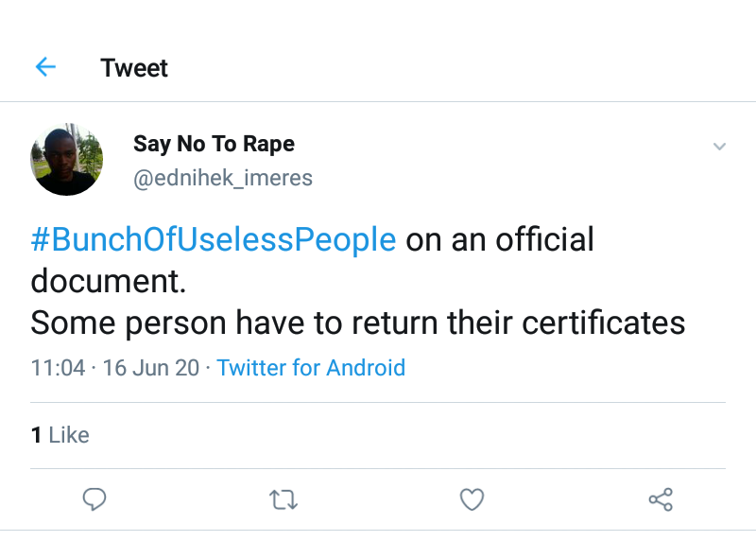This screenshot has width=756, height=541.
Task: Expand the tweet options chevron
Action: click(719, 147)
